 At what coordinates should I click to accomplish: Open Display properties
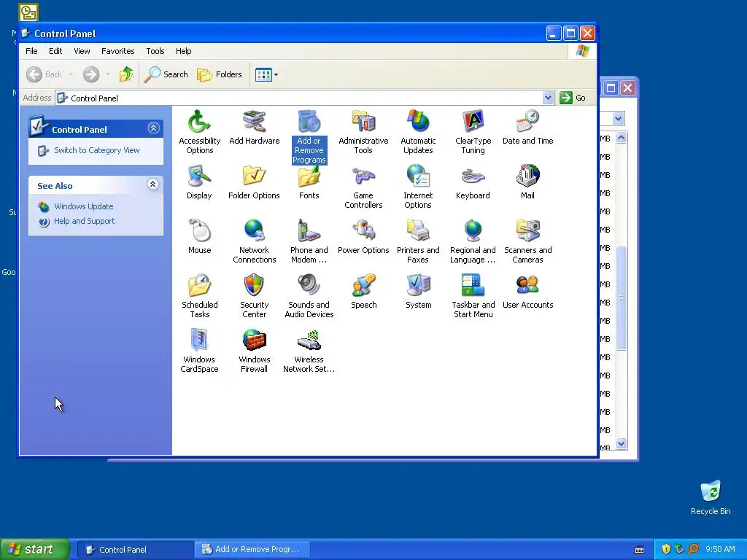tap(199, 182)
